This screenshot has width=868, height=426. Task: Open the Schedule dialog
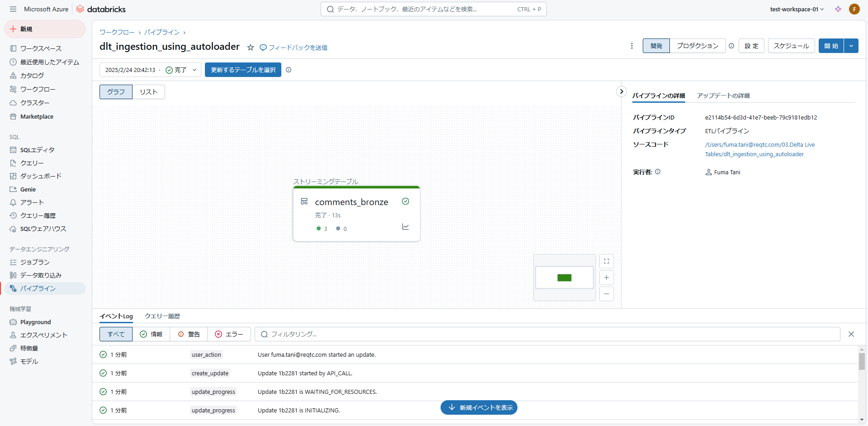tap(791, 46)
